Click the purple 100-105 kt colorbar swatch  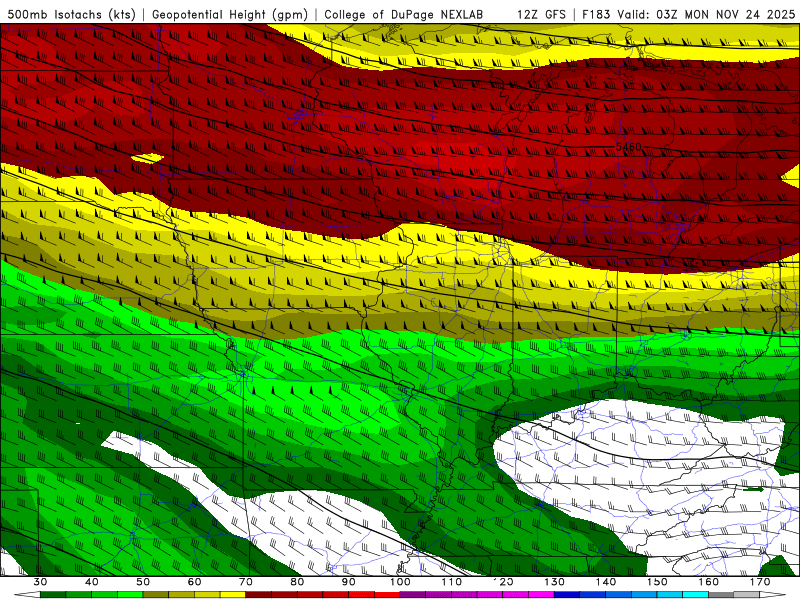coord(413,594)
